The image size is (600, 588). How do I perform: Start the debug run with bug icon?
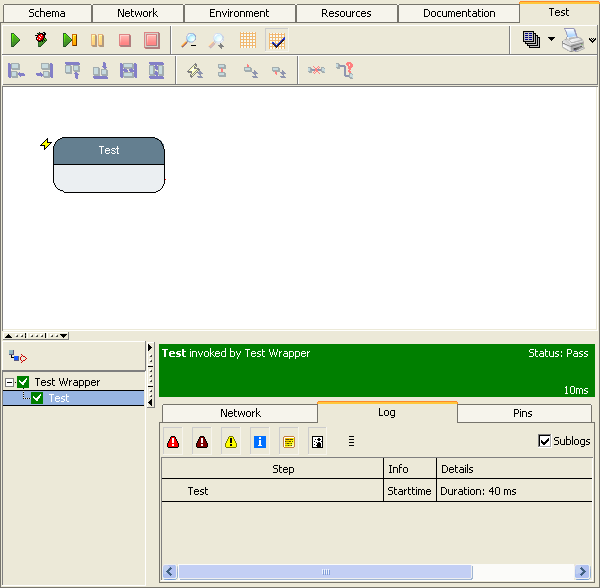(x=41, y=41)
